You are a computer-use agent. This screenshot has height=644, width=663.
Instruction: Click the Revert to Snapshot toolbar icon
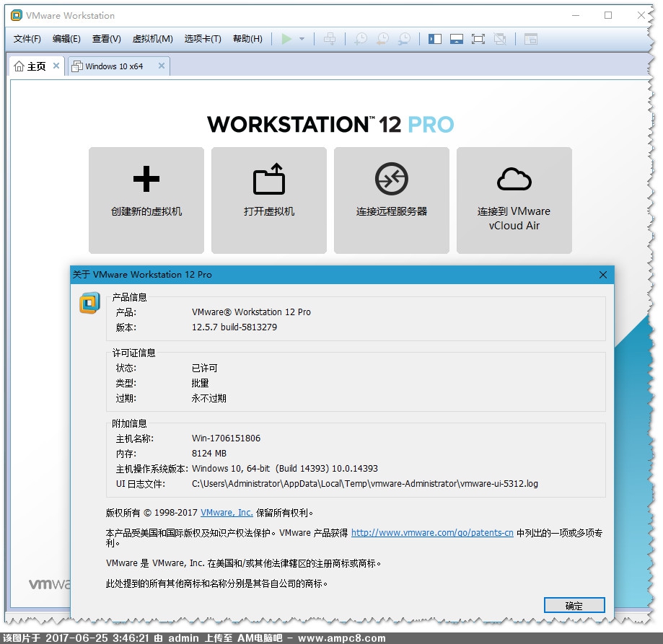coord(382,39)
